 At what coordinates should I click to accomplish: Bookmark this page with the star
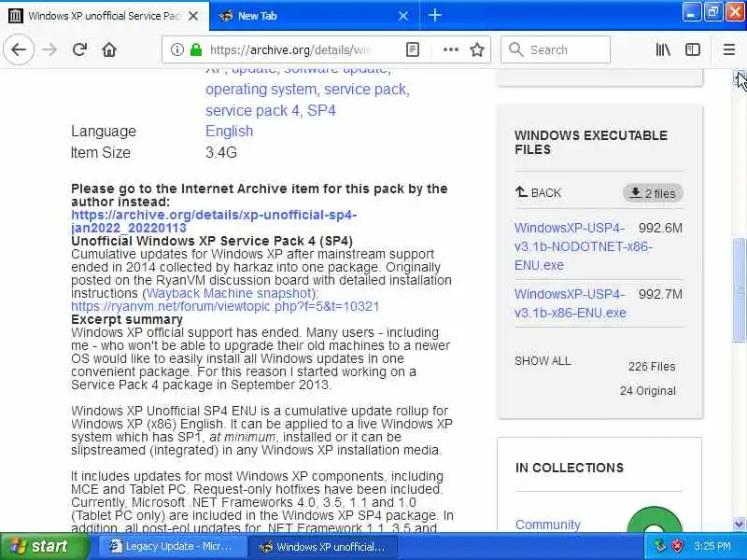477,49
